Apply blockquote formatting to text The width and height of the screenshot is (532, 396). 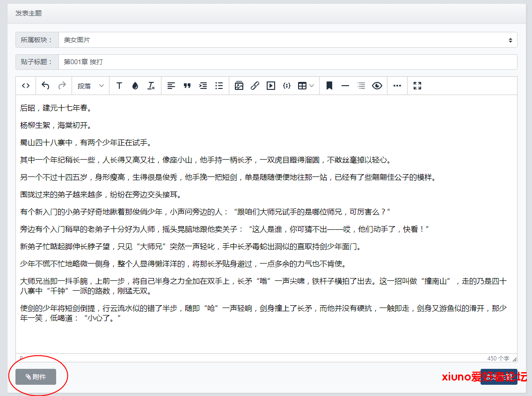187,86
